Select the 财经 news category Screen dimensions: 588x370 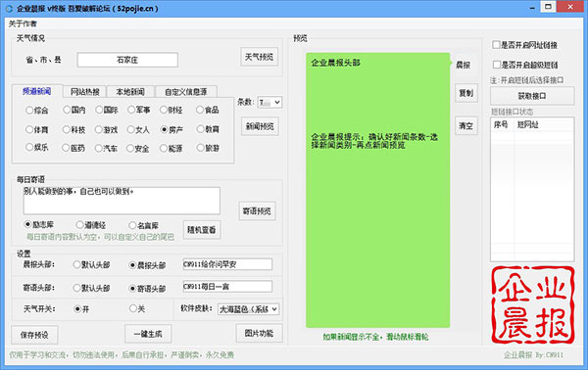point(171,110)
